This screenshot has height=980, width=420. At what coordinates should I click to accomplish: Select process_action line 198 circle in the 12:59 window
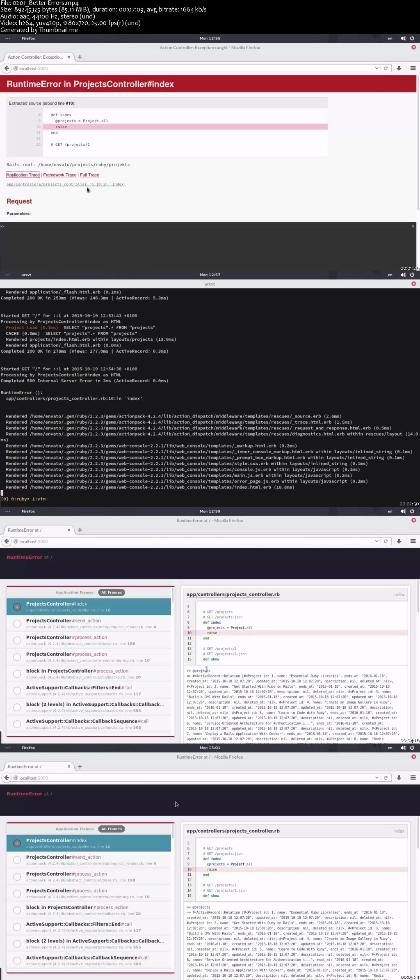coord(17,640)
